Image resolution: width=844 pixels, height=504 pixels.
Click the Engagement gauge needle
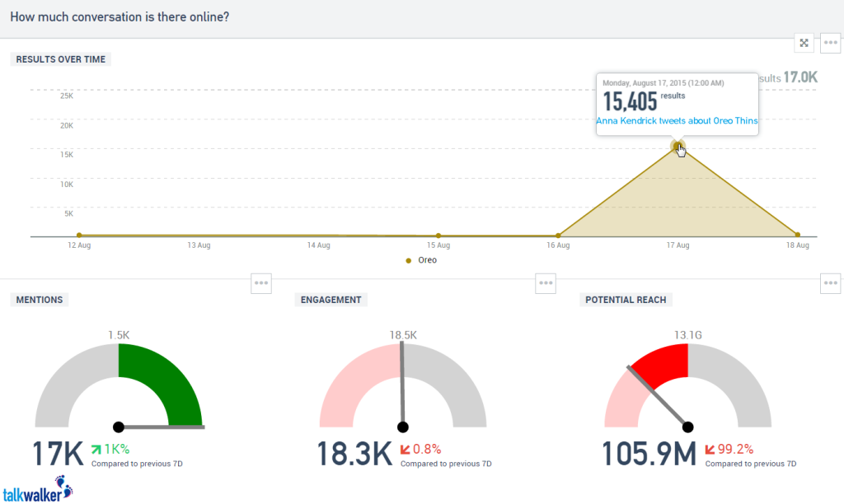pyautogui.click(x=402, y=385)
